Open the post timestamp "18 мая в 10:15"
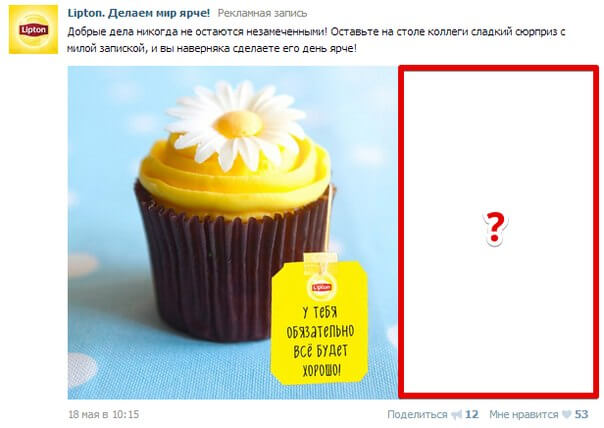604x428 pixels. (x=103, y=415)
